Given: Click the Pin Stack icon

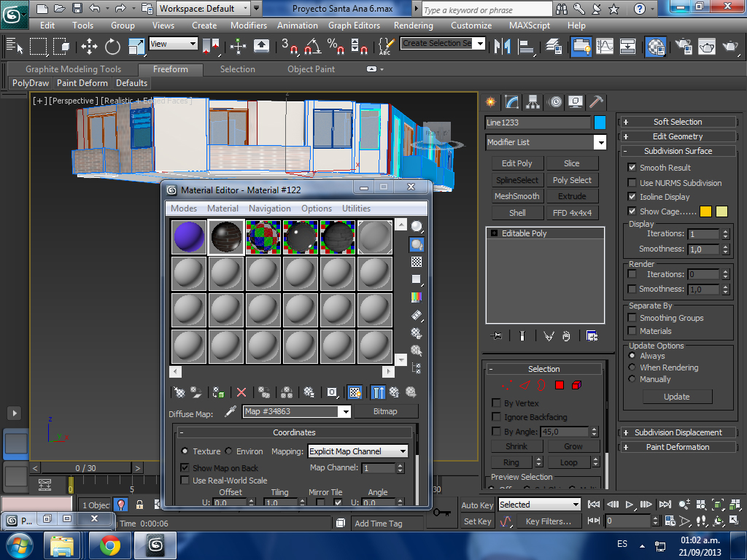Looking at the screenshot, I should pos(496,335).
